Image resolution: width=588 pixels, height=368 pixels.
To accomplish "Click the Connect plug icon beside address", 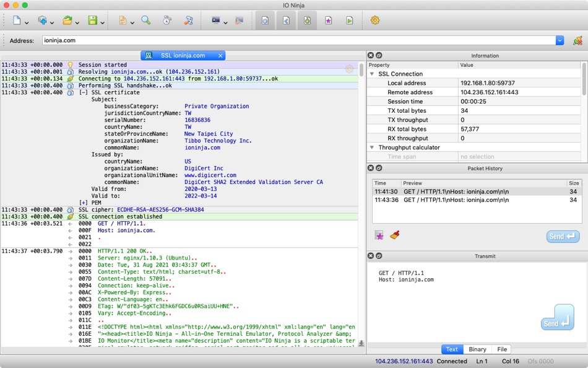I will (578, 40).
